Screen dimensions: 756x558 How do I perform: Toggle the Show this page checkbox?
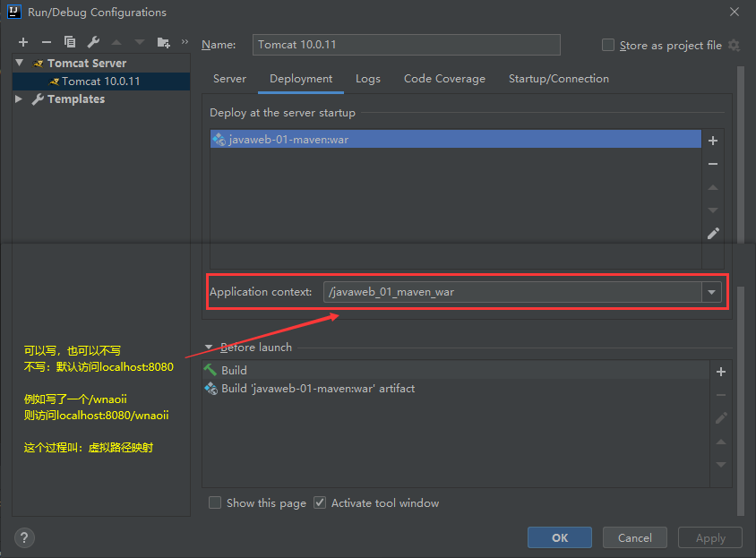coord(215,502)
